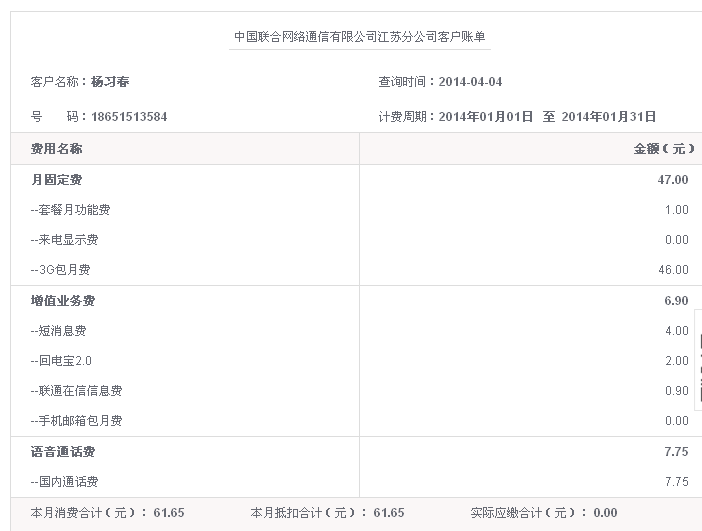The width and height of the screenshot is (702, 531).
Task: Click billing period end 2014年01月31日
Action: pos(609,117)
